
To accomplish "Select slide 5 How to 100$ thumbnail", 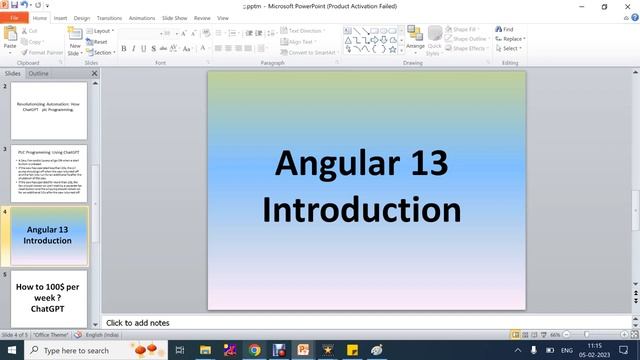I will [49, 298].
